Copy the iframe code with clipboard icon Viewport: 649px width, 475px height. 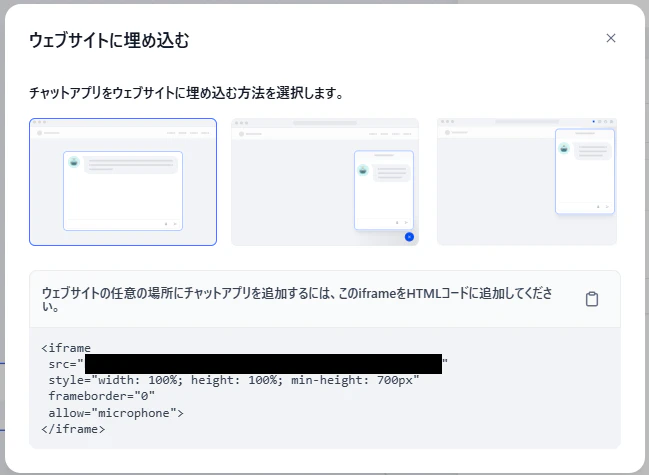(x=592, y=299)
